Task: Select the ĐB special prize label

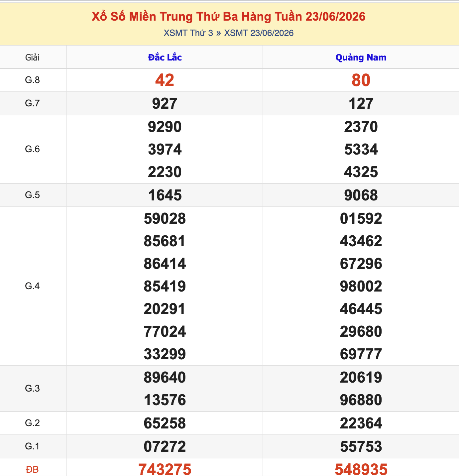Action: point(32,470)
